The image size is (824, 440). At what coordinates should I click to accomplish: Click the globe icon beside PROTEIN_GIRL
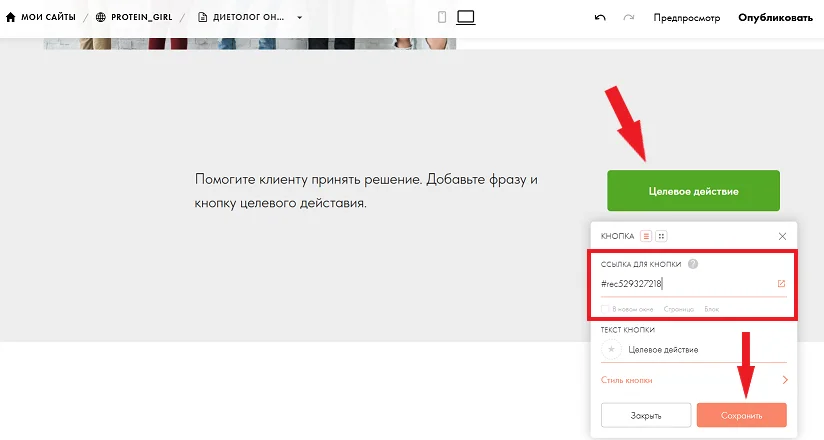click(x=100, y=17)
